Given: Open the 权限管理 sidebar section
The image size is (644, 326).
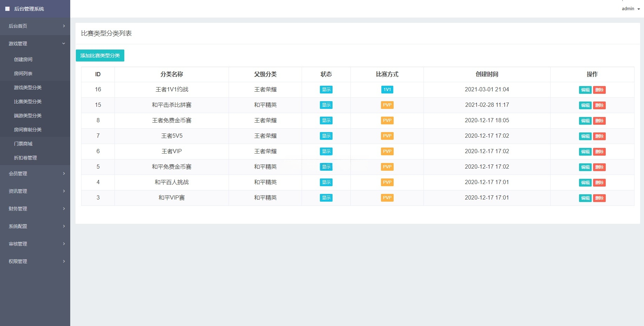Looking at the screenshot, I should click(18, 261).
